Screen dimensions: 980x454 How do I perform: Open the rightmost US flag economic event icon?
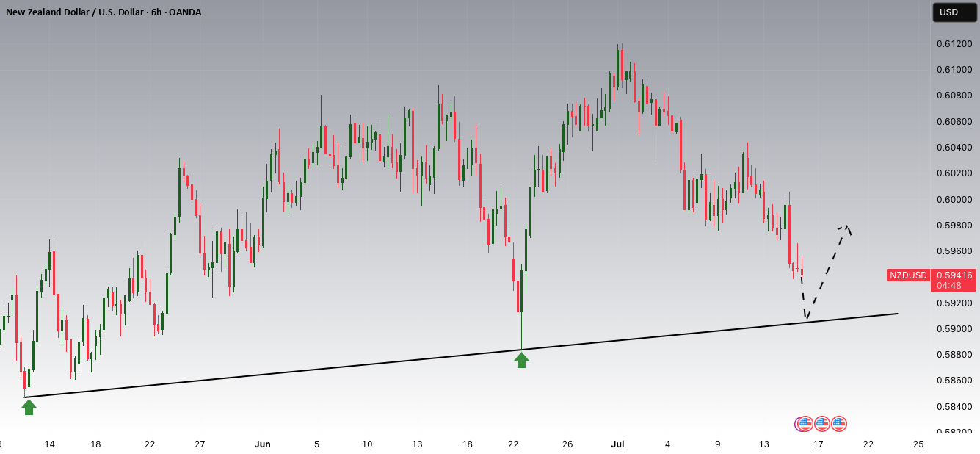coord(839,424)
